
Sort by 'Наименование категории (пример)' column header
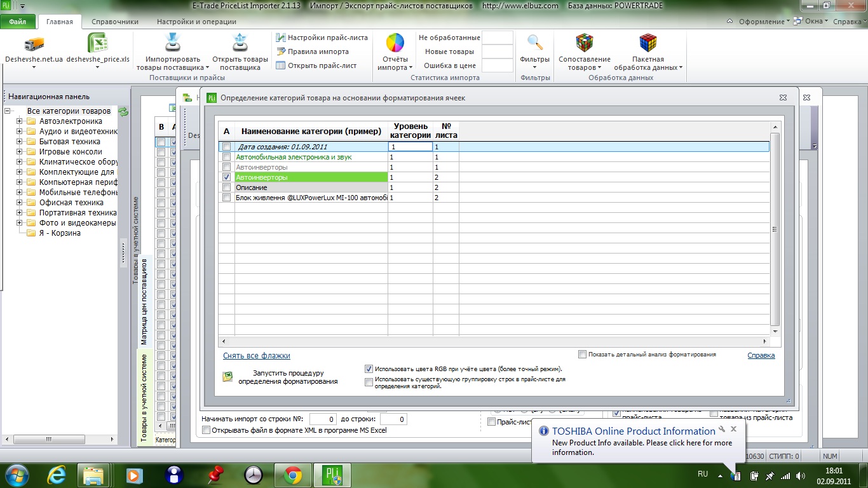pos(311,132)
